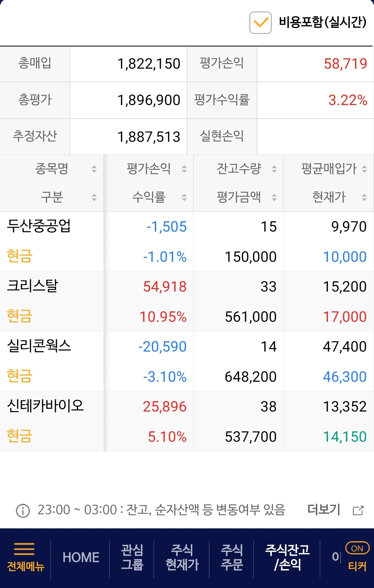The image size is (374, 588).
Task: Switch to the 주식현재가 tab
Action: point(182,557)
